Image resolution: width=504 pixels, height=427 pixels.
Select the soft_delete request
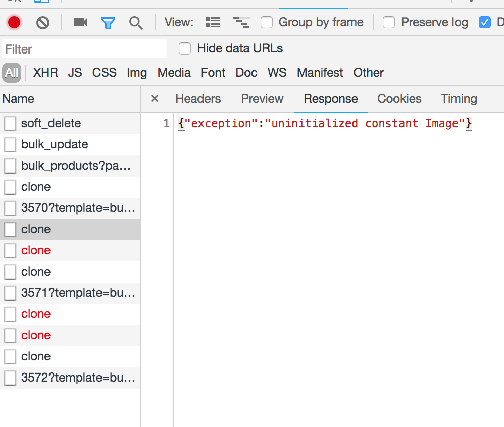tap(70, 123)
